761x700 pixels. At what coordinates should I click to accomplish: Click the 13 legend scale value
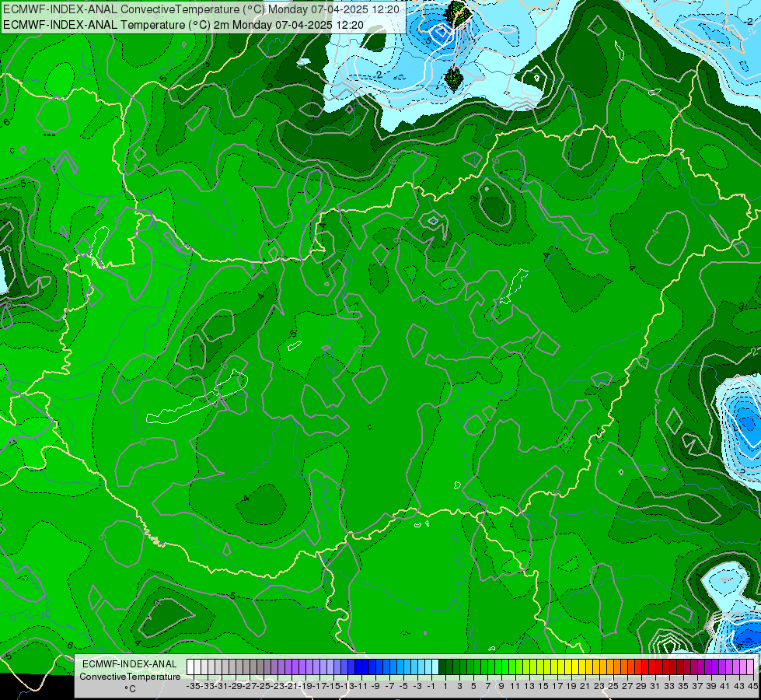[529, 686]
